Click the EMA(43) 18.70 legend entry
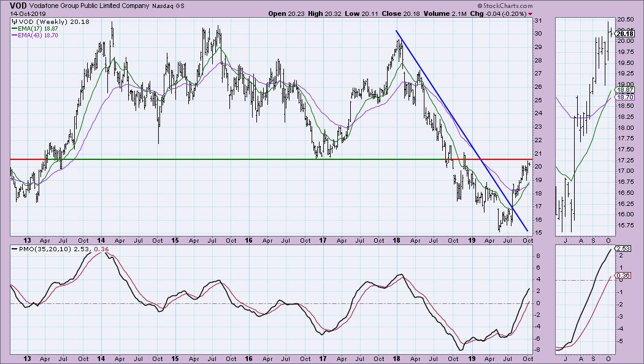 click(x=35, y=36)
